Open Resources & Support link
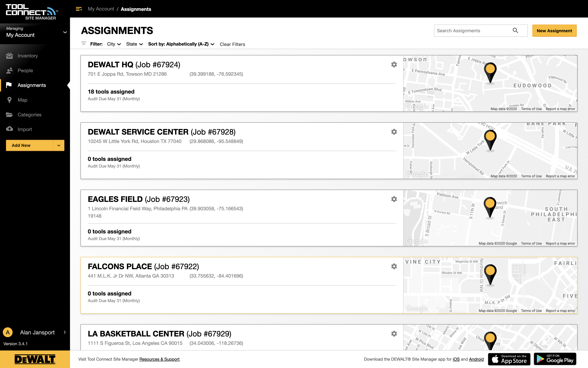Image resolution: width=588 pixels, height=368 pixels. pos(159,359)
